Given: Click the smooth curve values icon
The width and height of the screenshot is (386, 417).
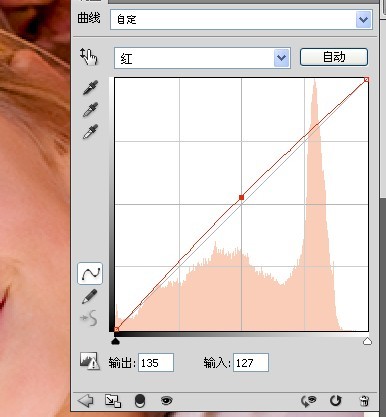Looking at the screenshot, I should coord(89,318).
